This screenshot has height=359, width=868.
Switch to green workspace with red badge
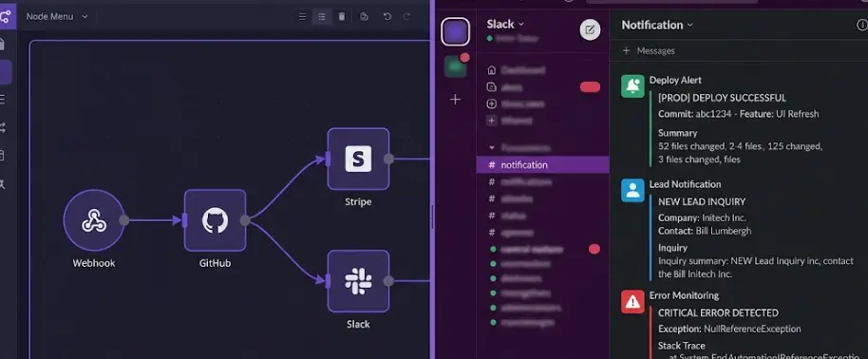pos(456,66)
